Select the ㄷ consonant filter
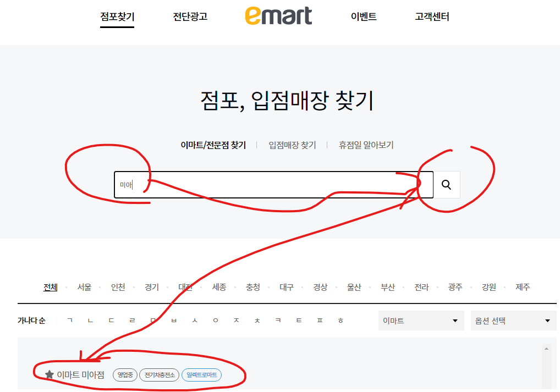This screenshot has width=560, height=392. coord(112,320)
